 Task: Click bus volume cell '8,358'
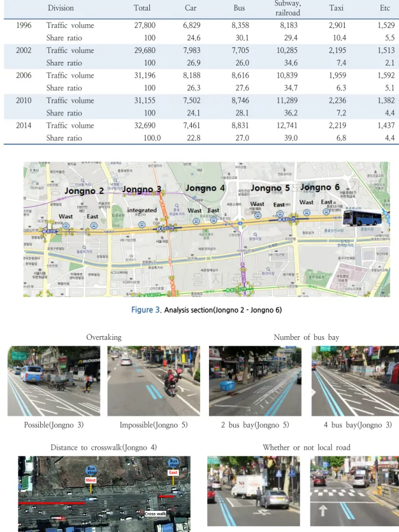[240, 25]
